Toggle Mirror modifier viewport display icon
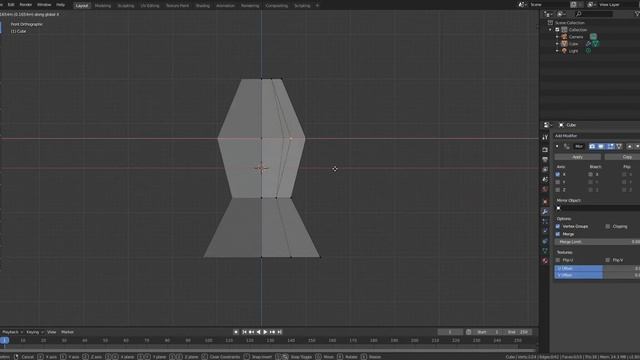Viewport: 640px width, 360px height. (601, 146)
